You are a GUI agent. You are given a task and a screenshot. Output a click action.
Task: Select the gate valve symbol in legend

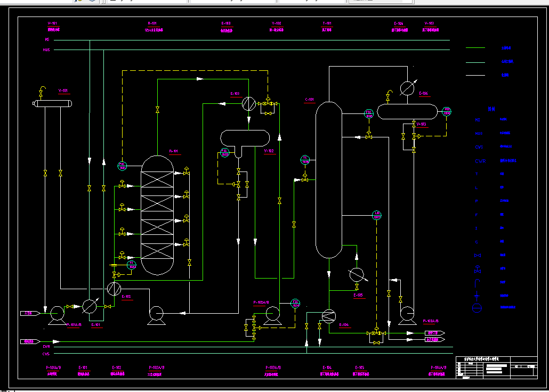click(478, 256)
